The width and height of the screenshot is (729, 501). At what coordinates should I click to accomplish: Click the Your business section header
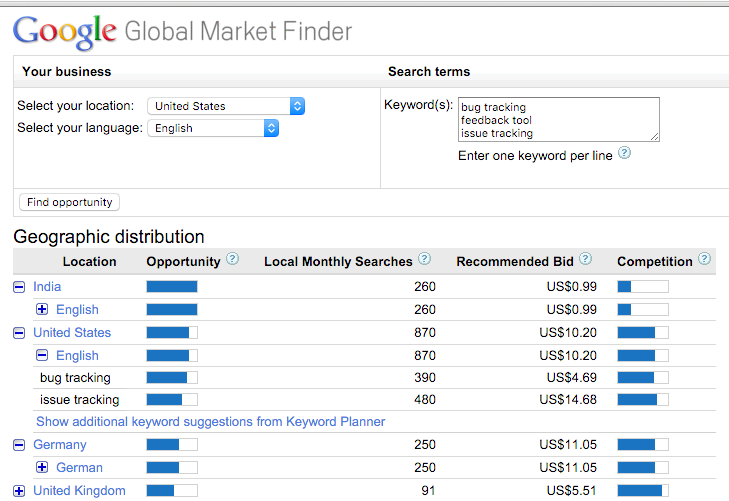click(x=67, y=72)
